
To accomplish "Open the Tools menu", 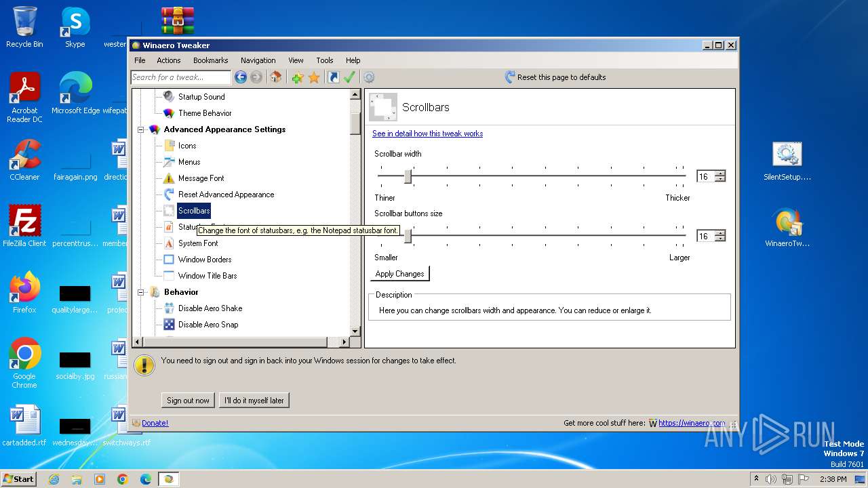I will coord(325,60).
